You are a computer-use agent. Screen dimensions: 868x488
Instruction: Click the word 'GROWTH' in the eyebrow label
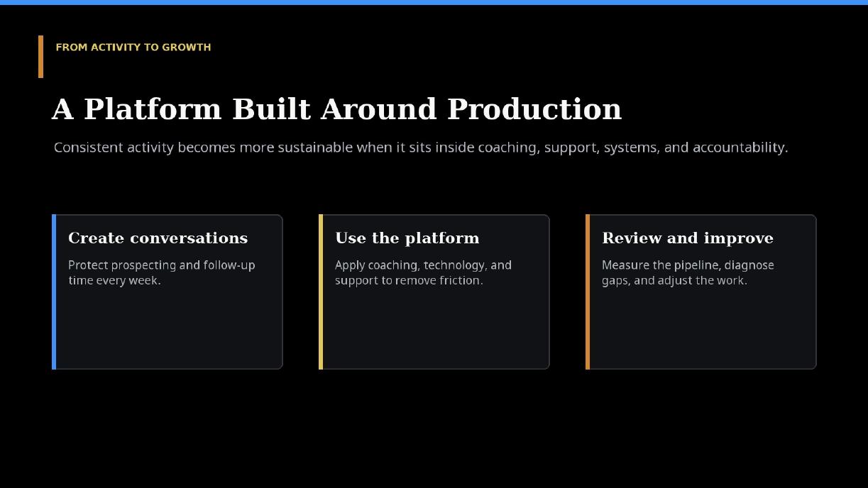(x=187, y=48)
